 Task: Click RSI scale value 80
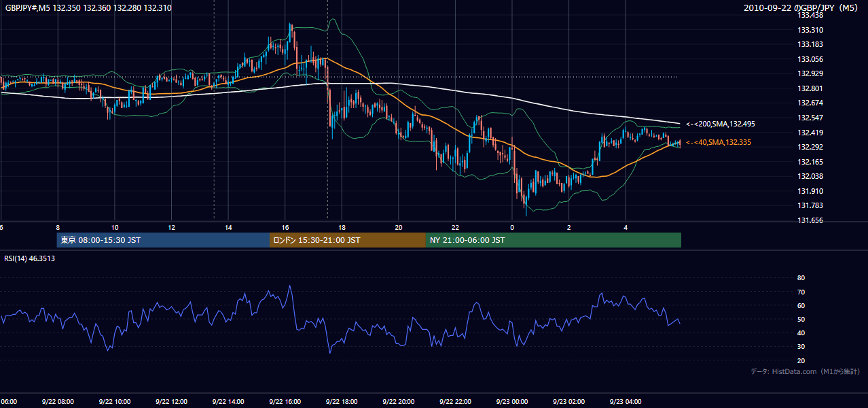pyautogui.click(x=801, y=278)
